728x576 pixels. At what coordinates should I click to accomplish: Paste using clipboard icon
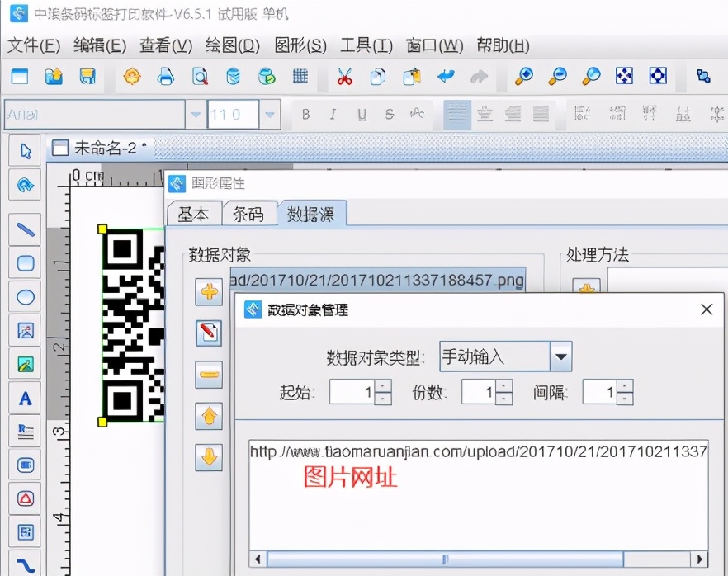coord(412,76)
